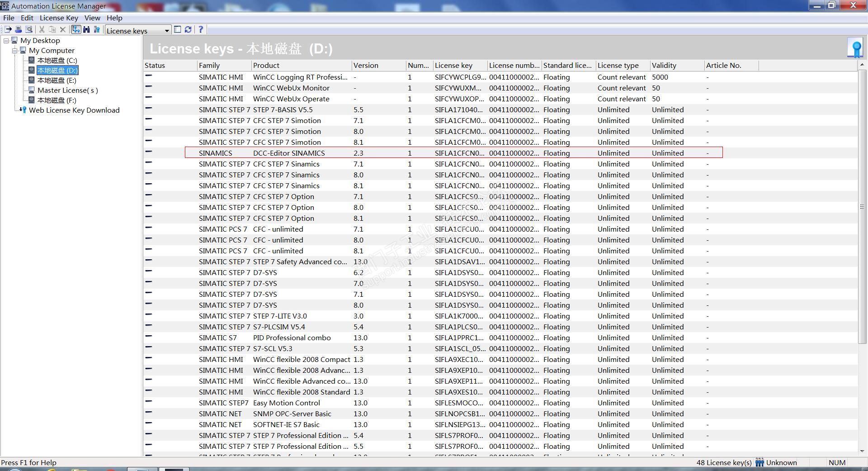
Task: Click the Unknown status bar icon
Action: [x=759, y=462]
